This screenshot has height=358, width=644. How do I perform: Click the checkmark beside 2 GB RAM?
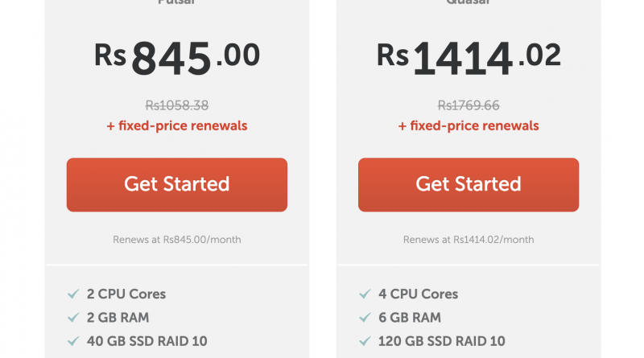coord(73,317)
